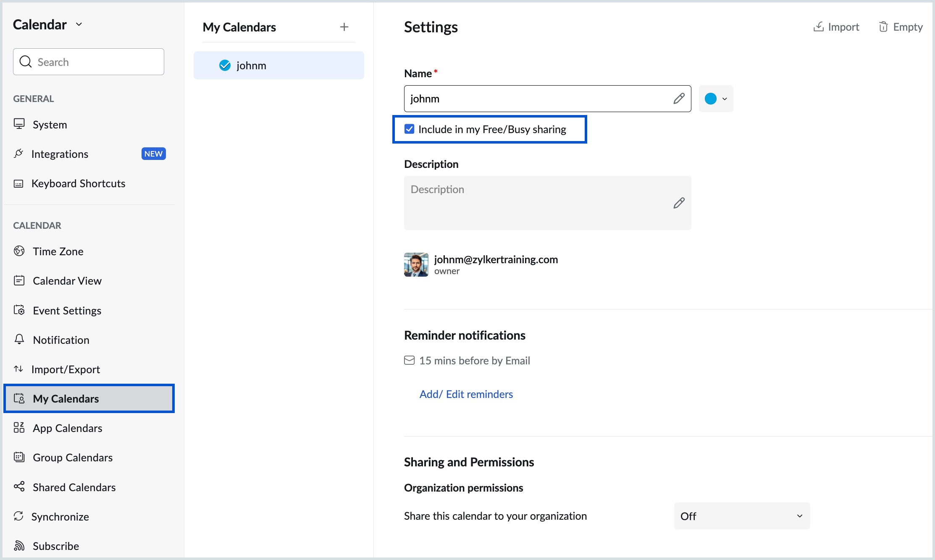Open the Synchronize settings icon

tap(19, 516)
